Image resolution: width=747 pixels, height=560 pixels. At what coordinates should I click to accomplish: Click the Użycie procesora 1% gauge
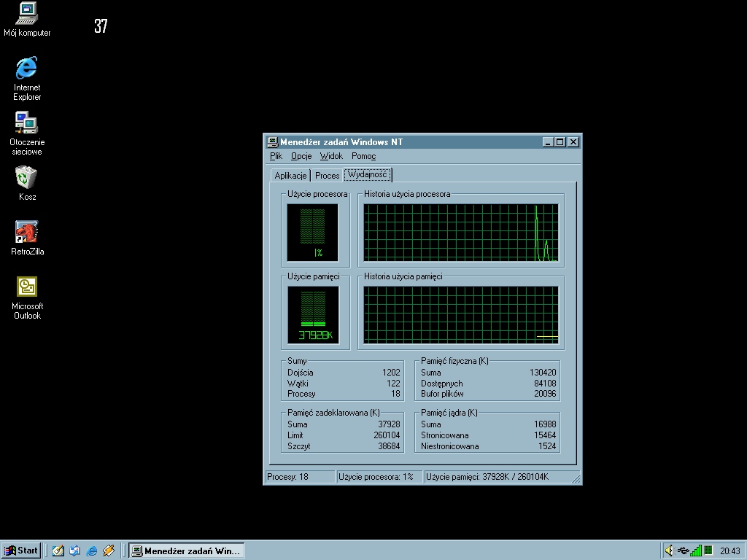[x=312, y=233]
